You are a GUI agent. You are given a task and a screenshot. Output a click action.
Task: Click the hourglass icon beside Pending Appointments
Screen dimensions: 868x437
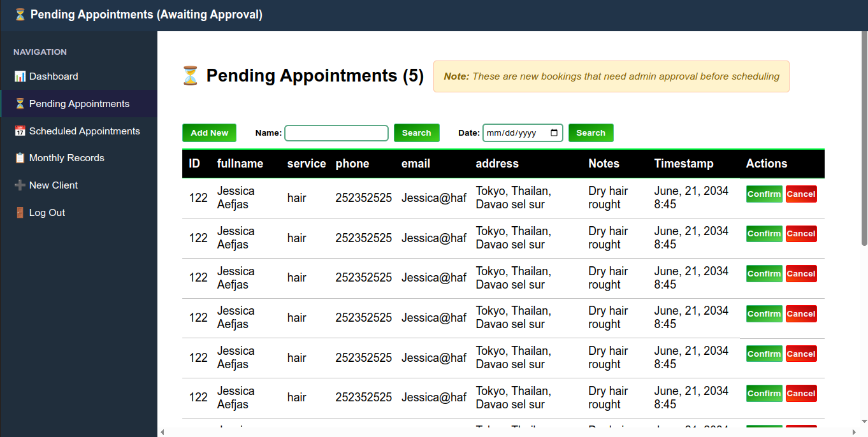(x=20, y=104)
